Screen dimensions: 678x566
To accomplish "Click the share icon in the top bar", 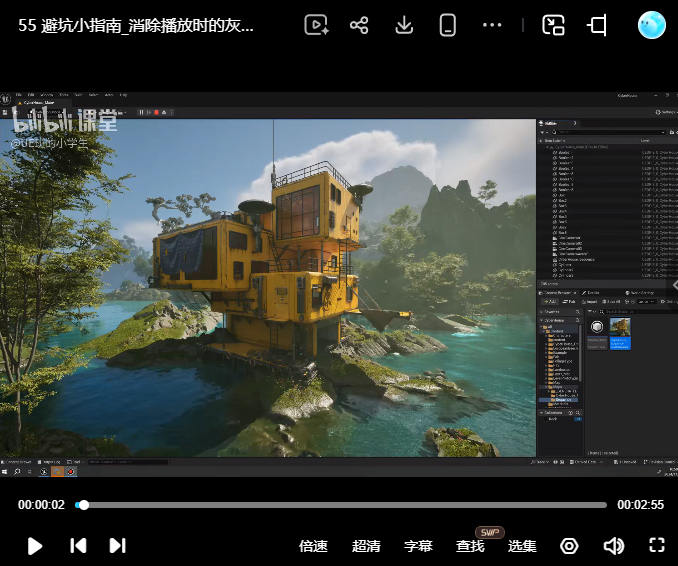I will coord(359,25).
